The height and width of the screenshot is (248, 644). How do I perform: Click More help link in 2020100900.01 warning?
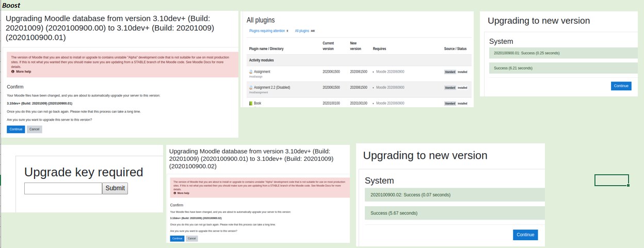[23, 72]
